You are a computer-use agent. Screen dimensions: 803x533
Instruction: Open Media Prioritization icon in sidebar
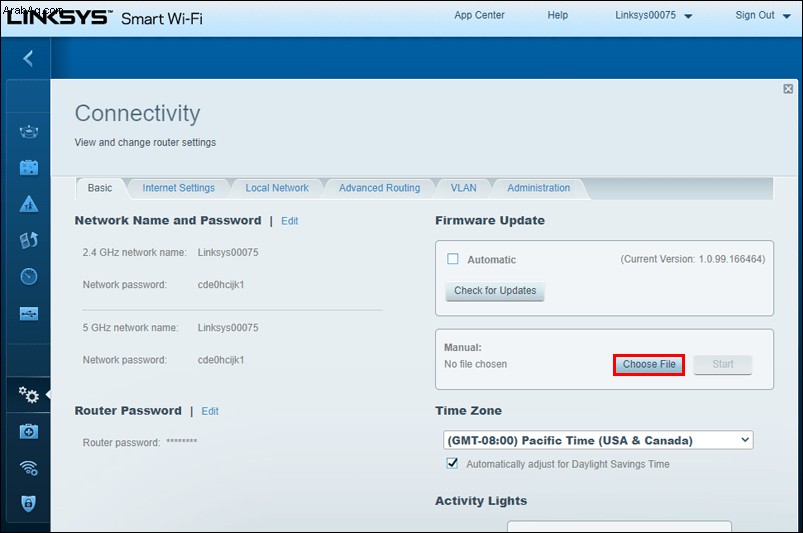click(29, 240)
